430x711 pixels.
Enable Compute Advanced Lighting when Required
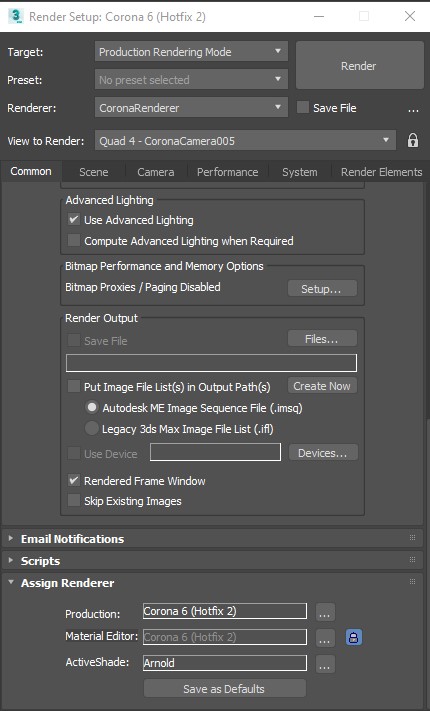point(73,240)
